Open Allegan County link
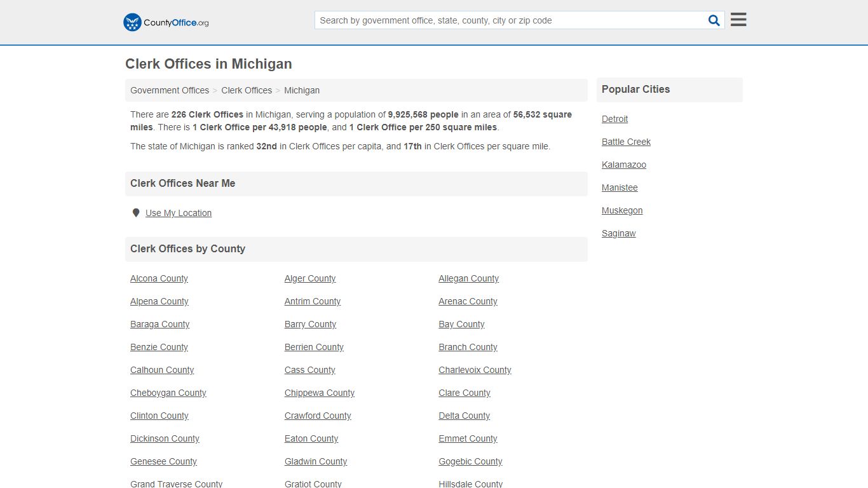This screenshot has height=488, width=868. 468,278
